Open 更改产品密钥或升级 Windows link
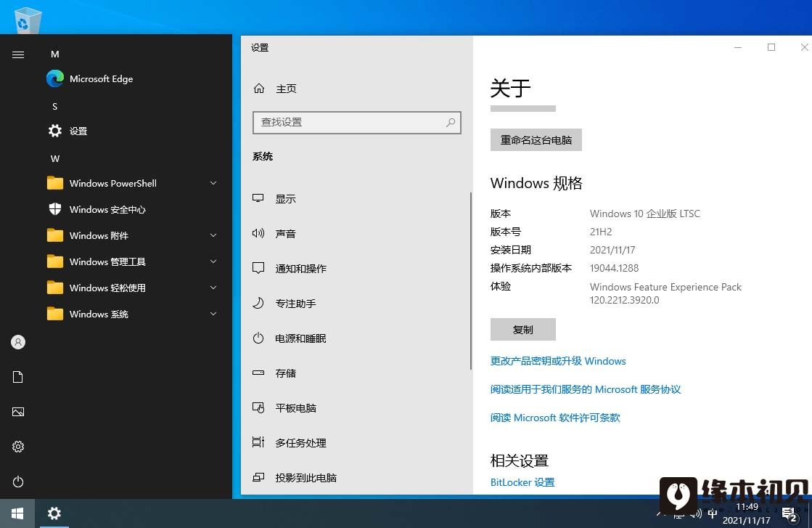Viewport: 812px width, 528px height. (x=557, y=361)
